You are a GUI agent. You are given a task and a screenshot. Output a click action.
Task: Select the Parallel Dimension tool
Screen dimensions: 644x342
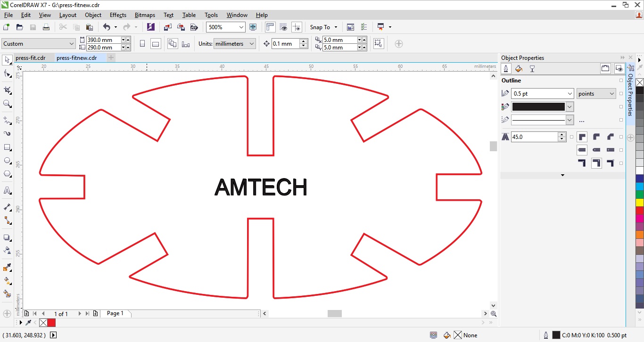pos(7,207)
